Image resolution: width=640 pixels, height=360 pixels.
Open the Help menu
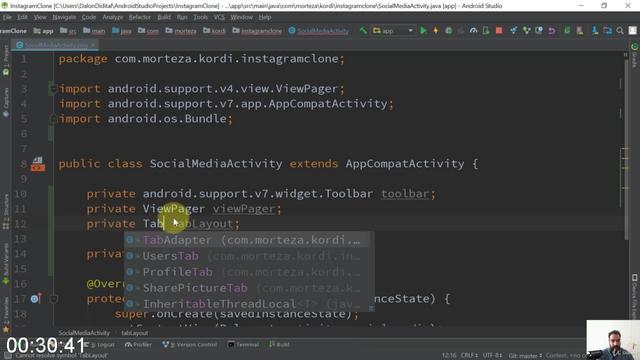tap(265, 17)
